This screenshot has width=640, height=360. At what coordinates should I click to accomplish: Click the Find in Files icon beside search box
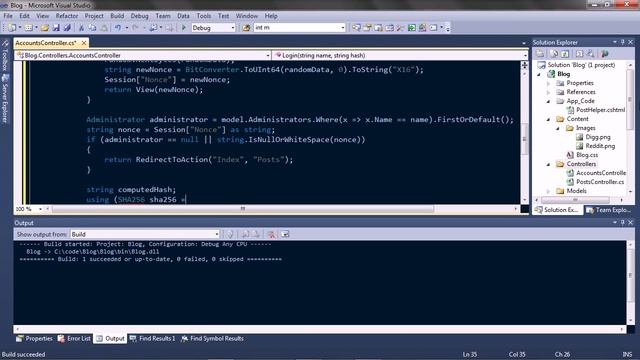coord(246,28)
